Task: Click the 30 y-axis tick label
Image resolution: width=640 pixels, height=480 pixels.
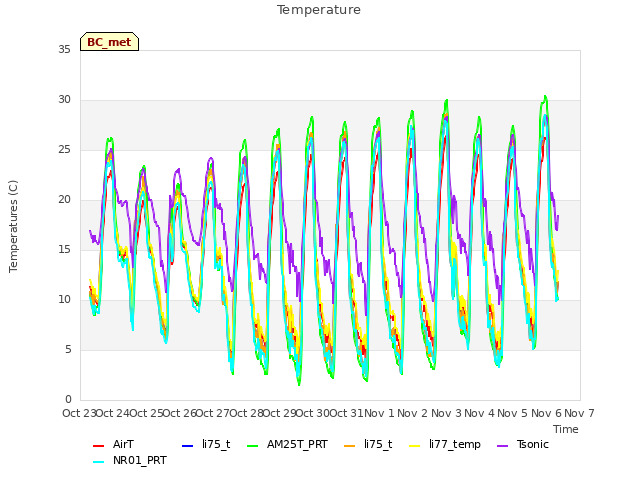Action: tap(64, 100)
